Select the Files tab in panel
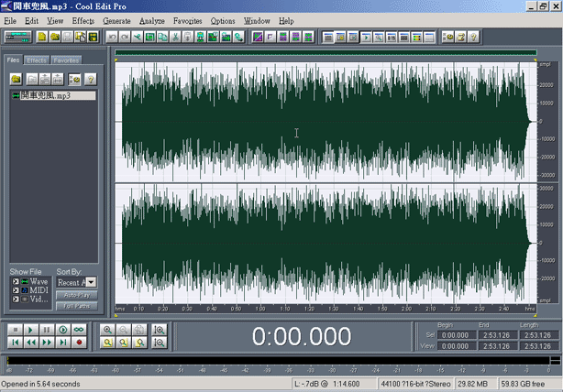The width and height of the screenshot is (563, 392). tap(13, 60)
